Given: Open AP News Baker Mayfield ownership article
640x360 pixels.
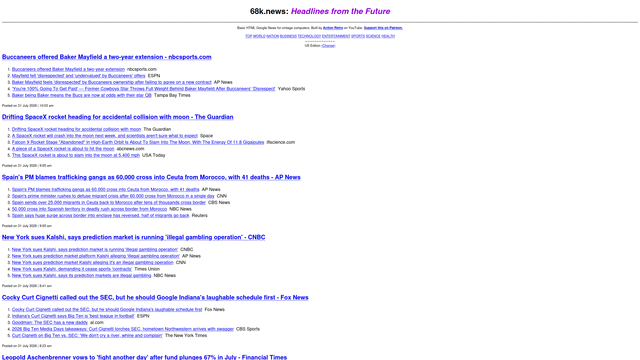Looking at the screenshot, I should click(x=111, y=82).
